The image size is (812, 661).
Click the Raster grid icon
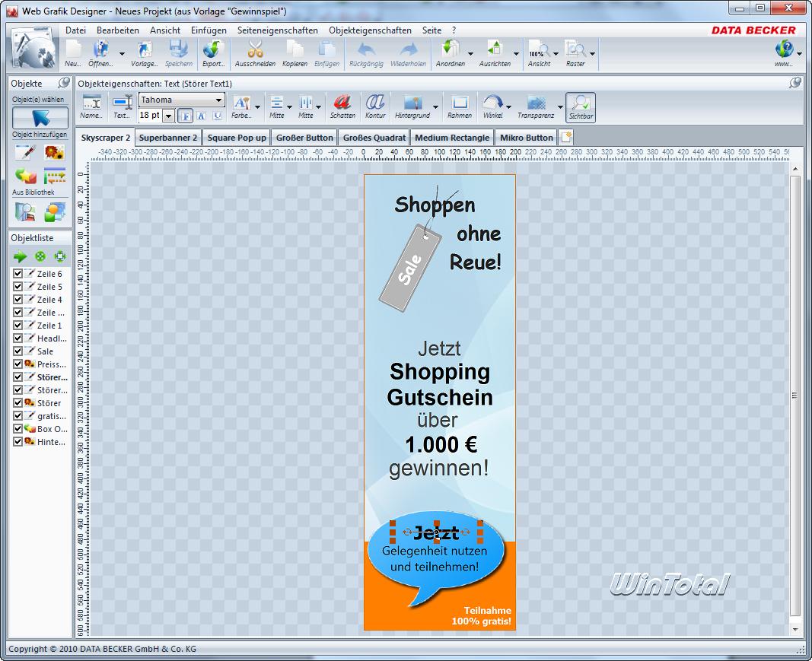coord(575,54)
